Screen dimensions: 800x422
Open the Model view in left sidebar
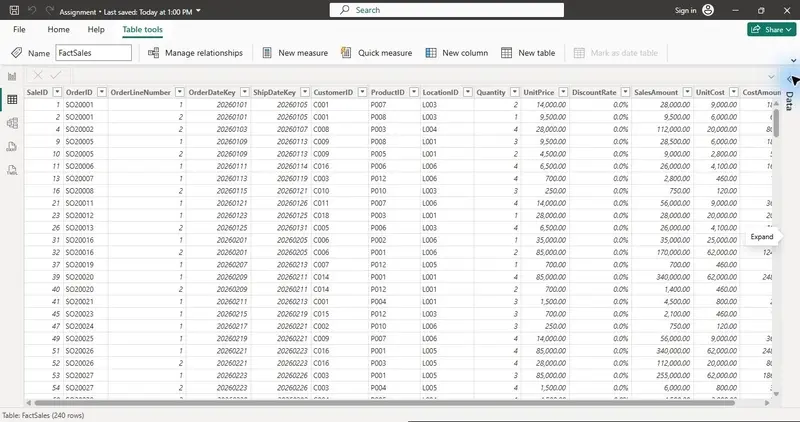tap(12, 123)
